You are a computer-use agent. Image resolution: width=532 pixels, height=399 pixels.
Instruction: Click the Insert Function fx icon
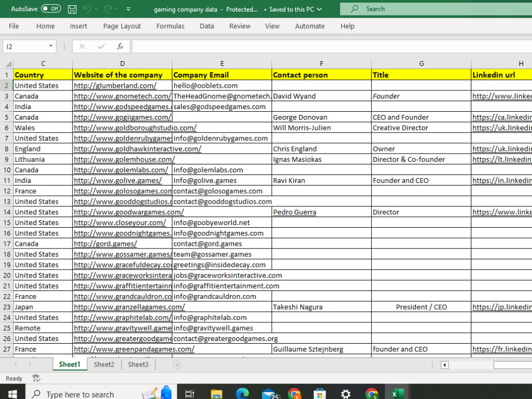tap(120, 46)
